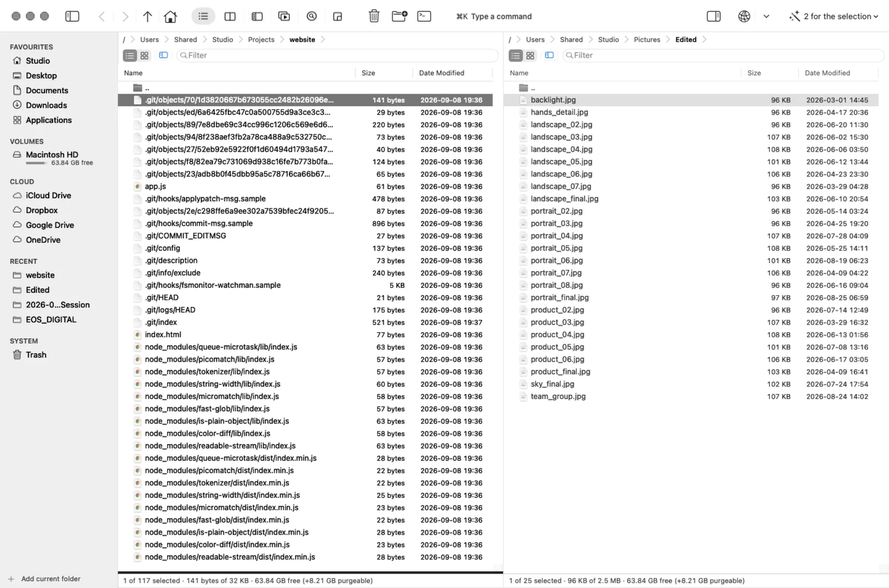
Task: Click the search-circle icon in the toolbar
Action: [x=312, y=16]
